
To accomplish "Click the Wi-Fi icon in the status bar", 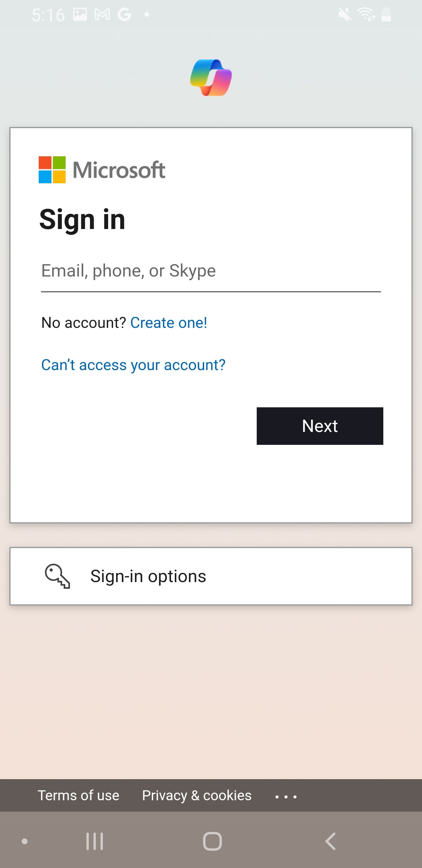I will coord(367,13).
